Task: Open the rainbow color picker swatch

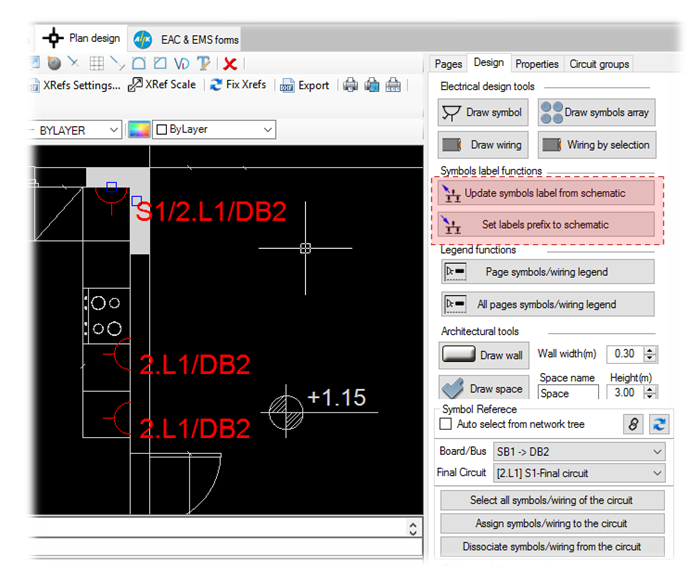Action: pyautogui.click(x=139, y=130)
